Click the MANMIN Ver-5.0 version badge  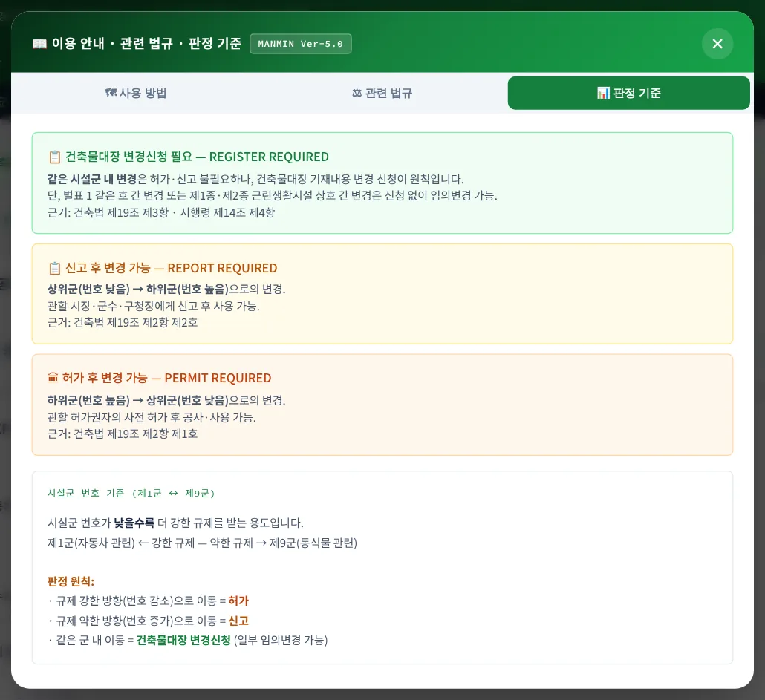(x=301, y=44)
